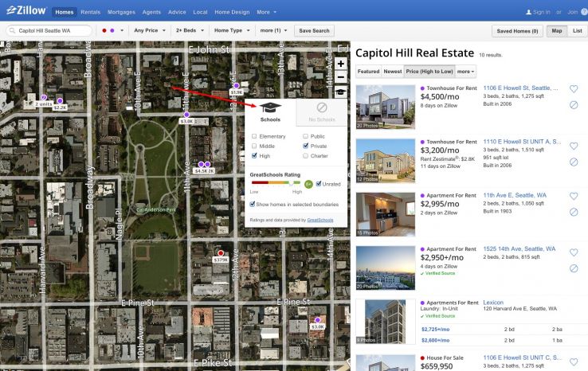Save the 1106 E Howell St home
Viewport: 588px width, 371px height.
click(x=574, y=89)
